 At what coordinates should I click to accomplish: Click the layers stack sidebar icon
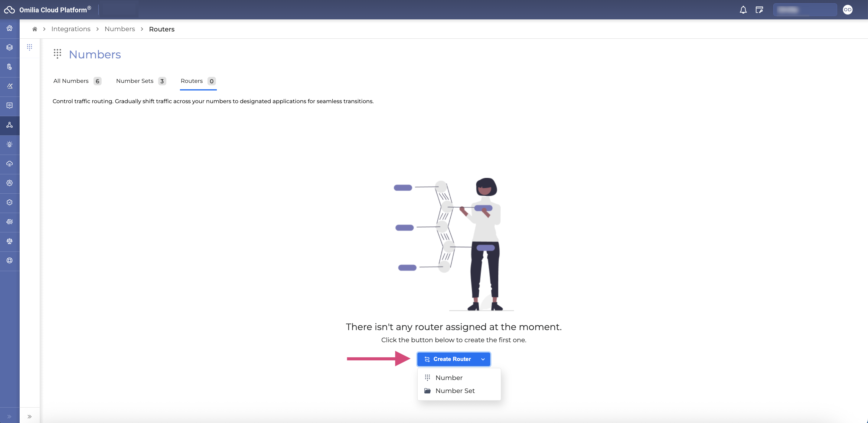(9, 48)
